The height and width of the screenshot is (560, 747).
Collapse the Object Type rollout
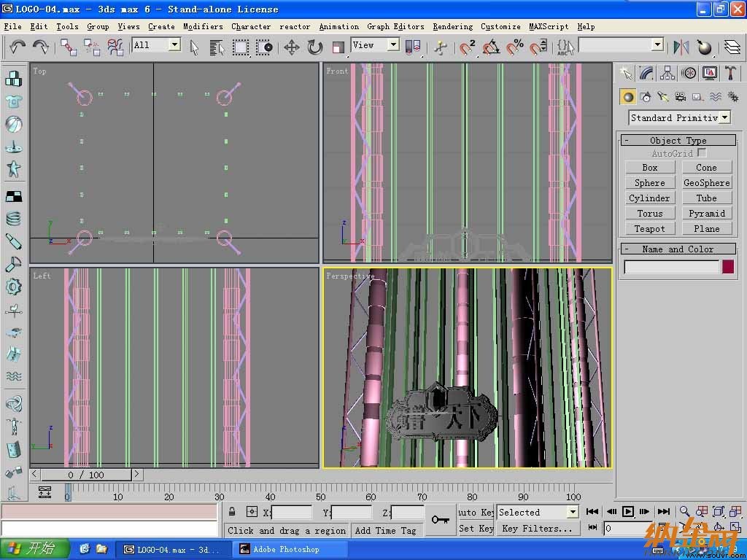[x=678, y=141]
